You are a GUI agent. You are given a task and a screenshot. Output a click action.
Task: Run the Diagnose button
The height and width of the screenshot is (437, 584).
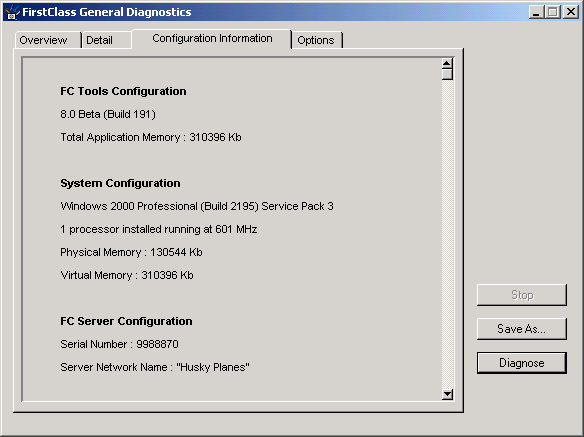[522, 363]
